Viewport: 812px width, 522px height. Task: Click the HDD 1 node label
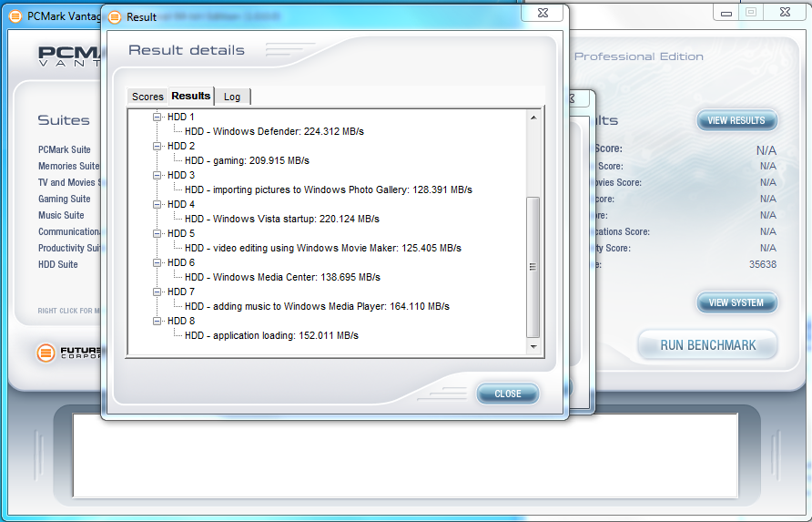tap(181, 118)
